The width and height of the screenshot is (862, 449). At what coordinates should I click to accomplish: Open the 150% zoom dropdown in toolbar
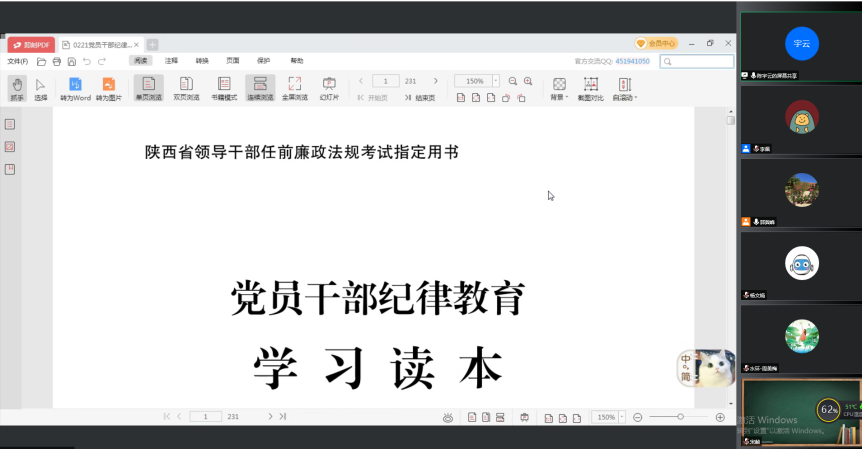coord(494,81)
